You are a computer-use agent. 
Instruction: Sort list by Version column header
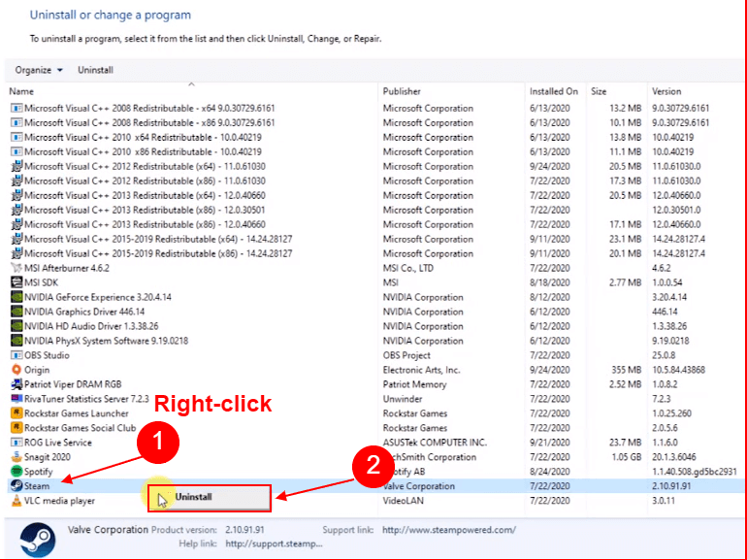click(666, 91)
